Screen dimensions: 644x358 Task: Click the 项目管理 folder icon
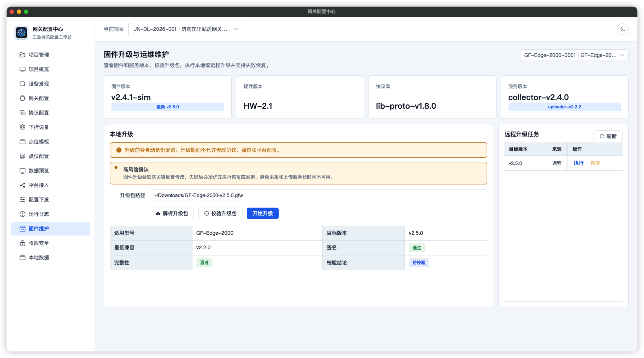click(x=22, y=55)
